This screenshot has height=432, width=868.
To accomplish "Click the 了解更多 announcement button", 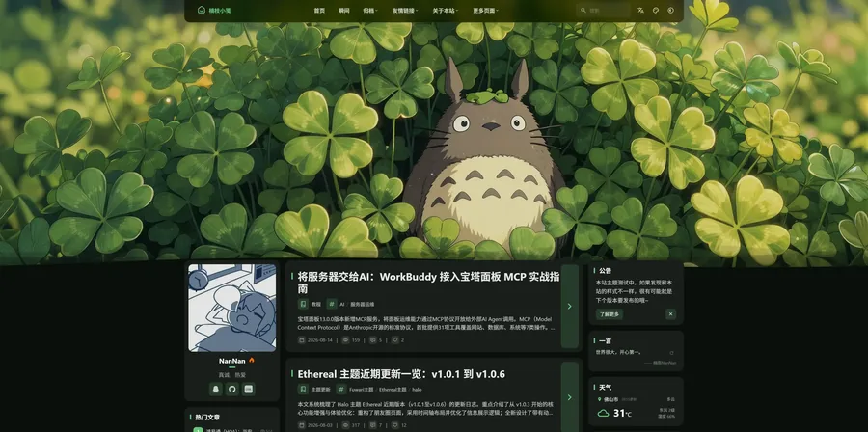I will click(610, 314).
